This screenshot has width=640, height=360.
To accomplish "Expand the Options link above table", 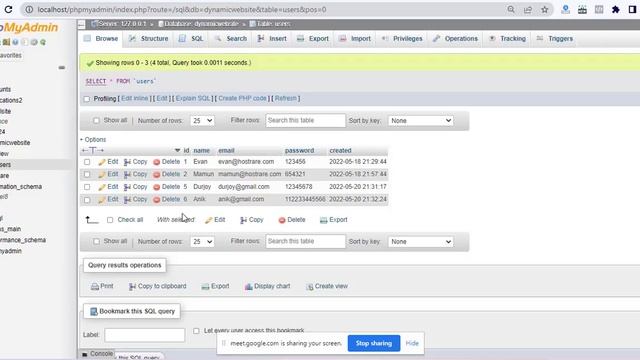I will coord(93,140).
